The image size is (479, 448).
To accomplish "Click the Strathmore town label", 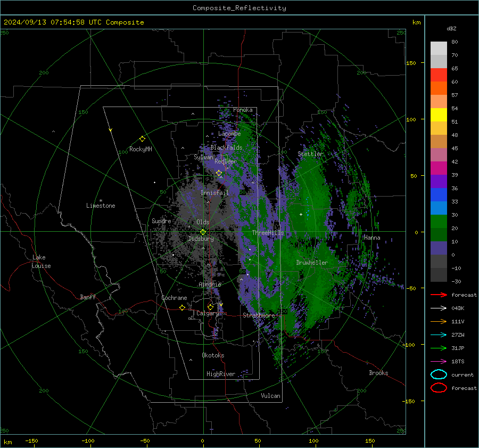I will pos(259,315).
